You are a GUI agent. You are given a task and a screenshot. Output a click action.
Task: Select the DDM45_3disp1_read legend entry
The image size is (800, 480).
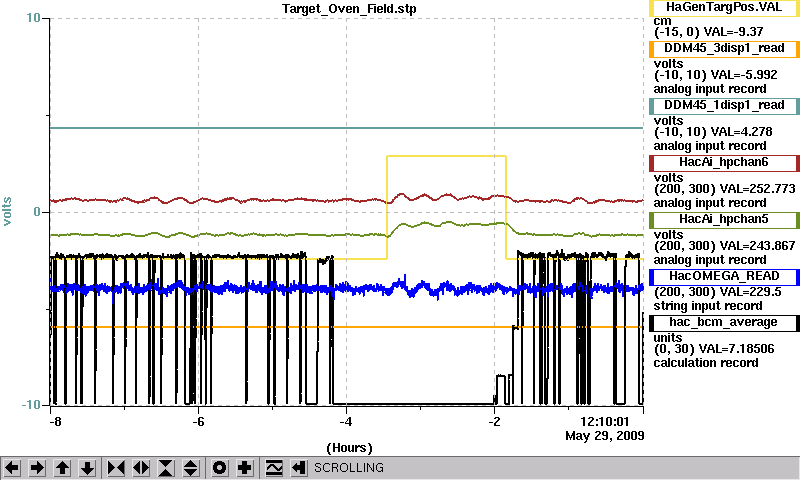[724, 48]
